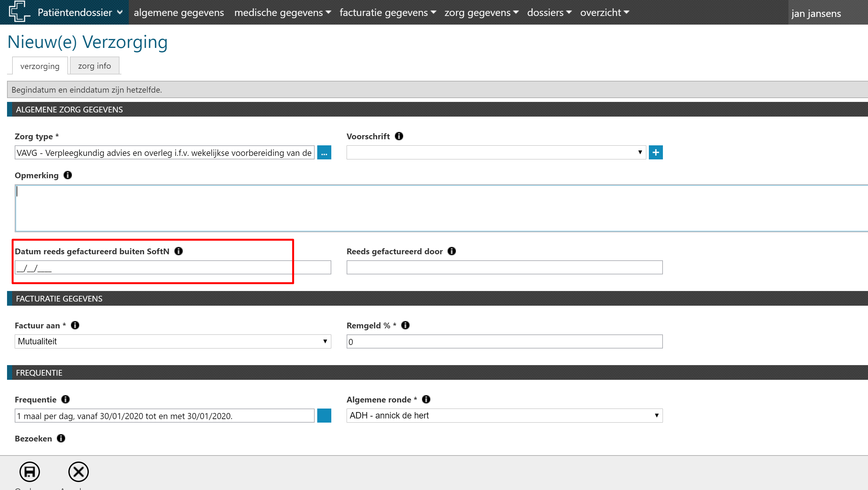The height and width of the screenshot is (490, 868).
Task: Click the info icon beside Remgeld %
Action: click(x=405, y=325)
